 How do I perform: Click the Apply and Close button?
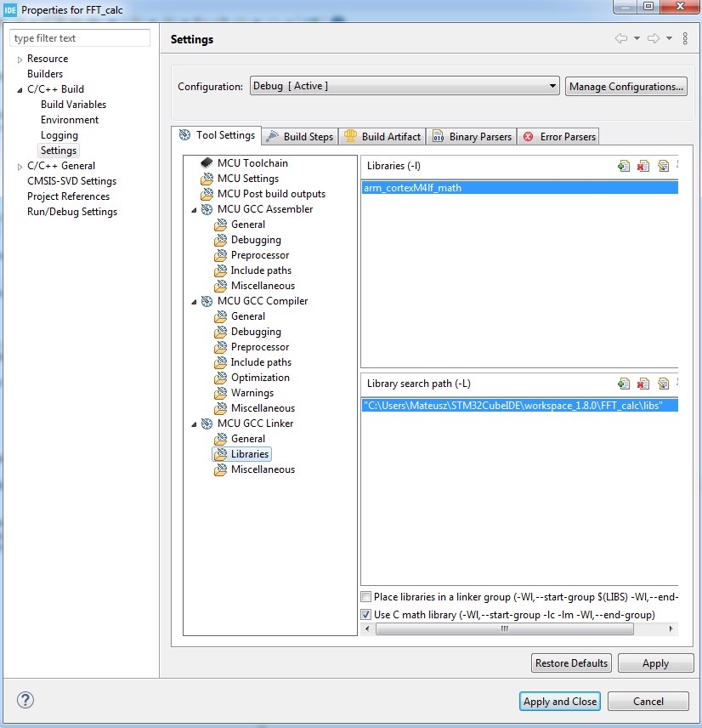pyautogui.click(x=560, y=702)
